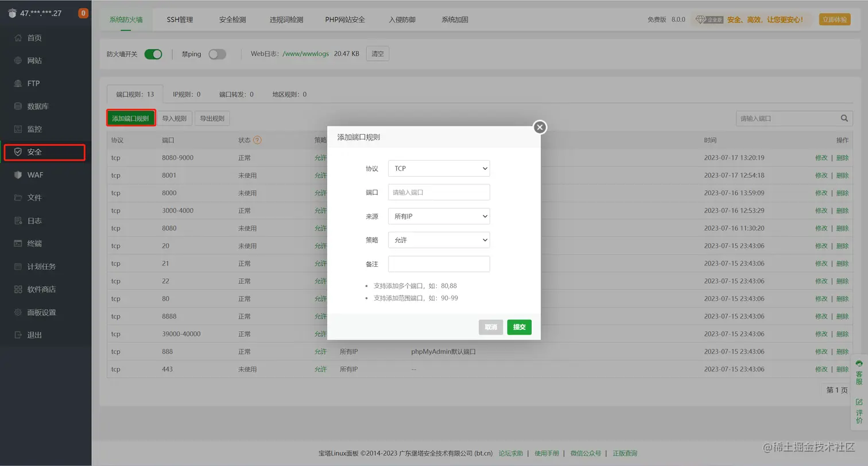This screenshot has width=868, height=466.
Task: Click the question mark icon beside 状态
Action: point(257,140)
